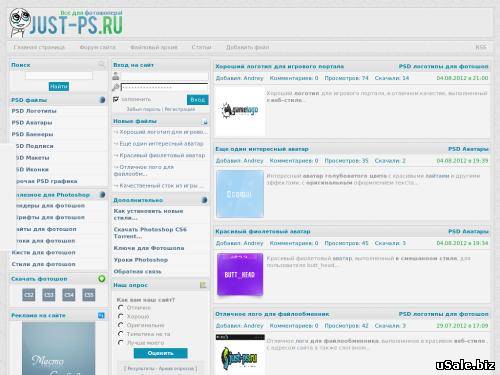Image resolution: width=500 pixels, height=375 pixels.
Task: Open Кисти для фотошоп category
Action: (x=43, y=252)
